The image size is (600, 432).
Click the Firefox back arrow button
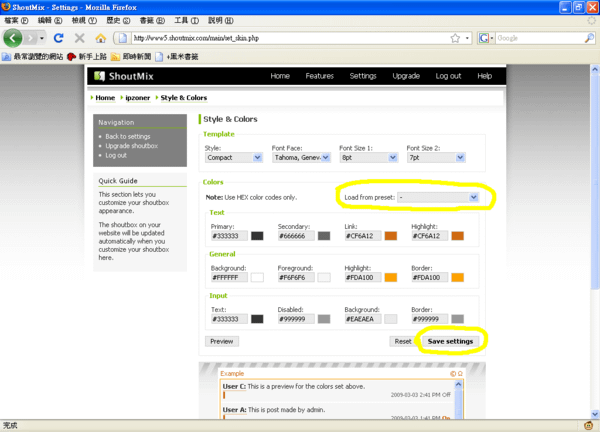click(x=13, y=38)
